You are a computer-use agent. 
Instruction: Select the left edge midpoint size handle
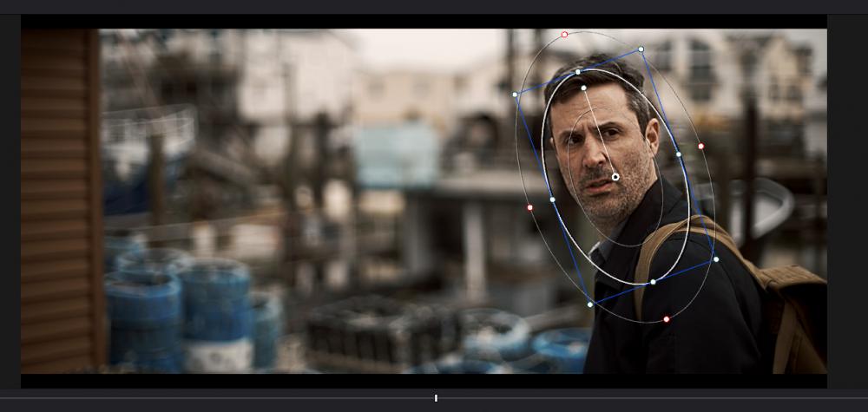(552, 199)
